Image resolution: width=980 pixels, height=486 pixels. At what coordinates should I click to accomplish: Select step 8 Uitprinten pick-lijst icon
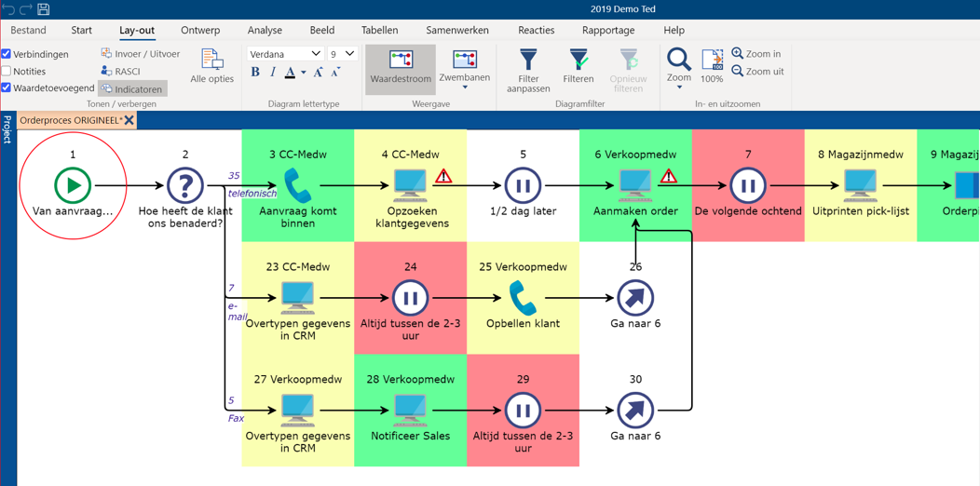coord(860,185)
